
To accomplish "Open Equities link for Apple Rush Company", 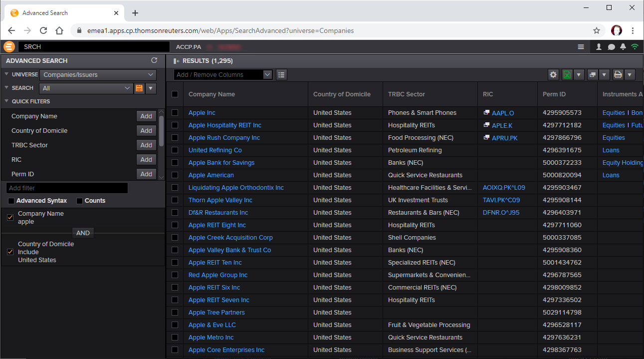I will 614,138.
